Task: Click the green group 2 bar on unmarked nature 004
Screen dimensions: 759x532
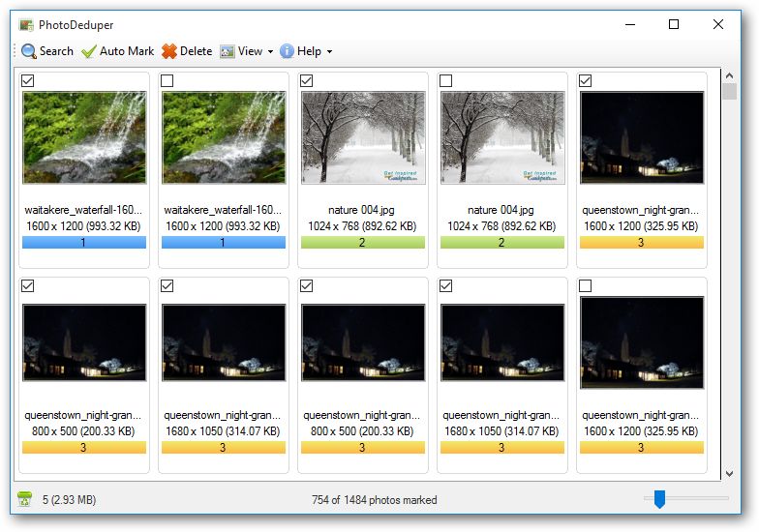Action: pyautogui.click(x=502, y=242)
